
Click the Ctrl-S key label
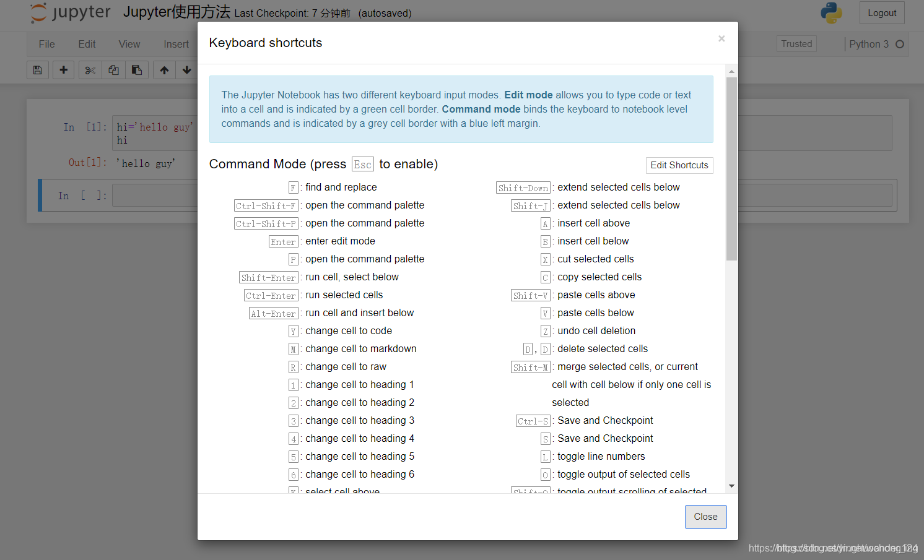533,421
